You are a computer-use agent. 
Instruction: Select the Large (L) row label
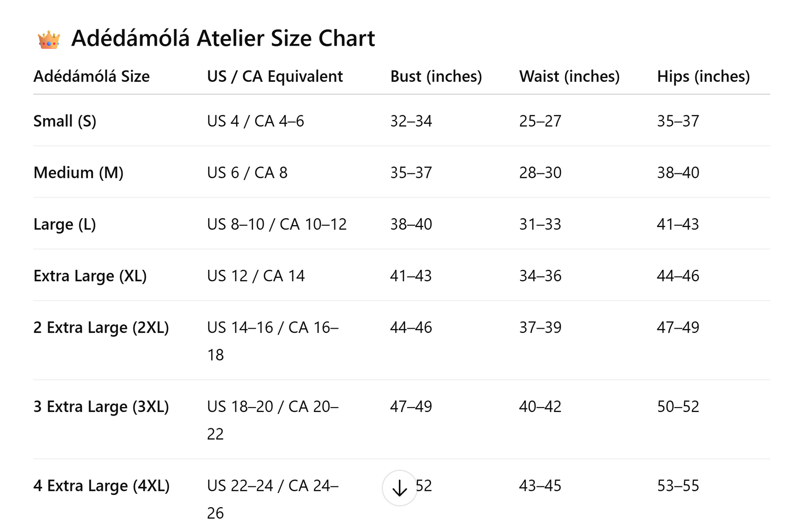[x=64, y=224]
